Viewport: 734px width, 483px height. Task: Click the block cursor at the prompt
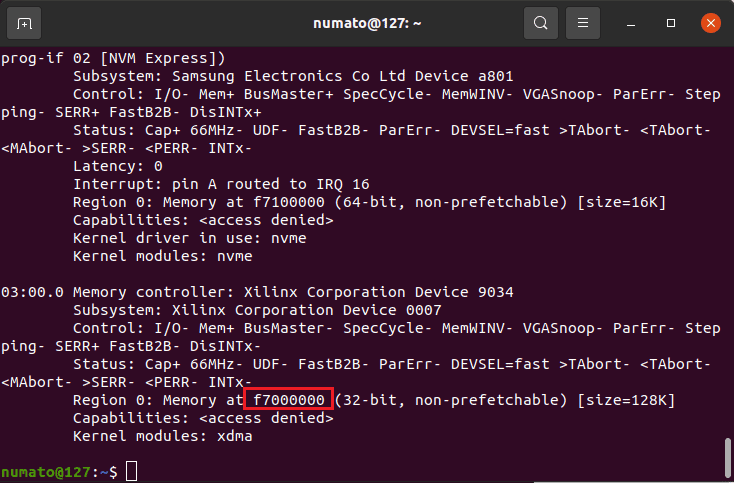click(x=131, y=472)
